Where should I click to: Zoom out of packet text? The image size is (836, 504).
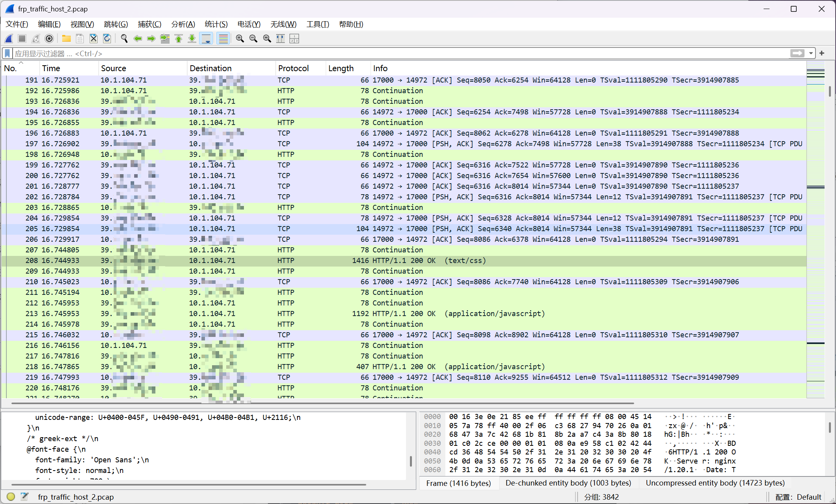(x=253, y=39)
